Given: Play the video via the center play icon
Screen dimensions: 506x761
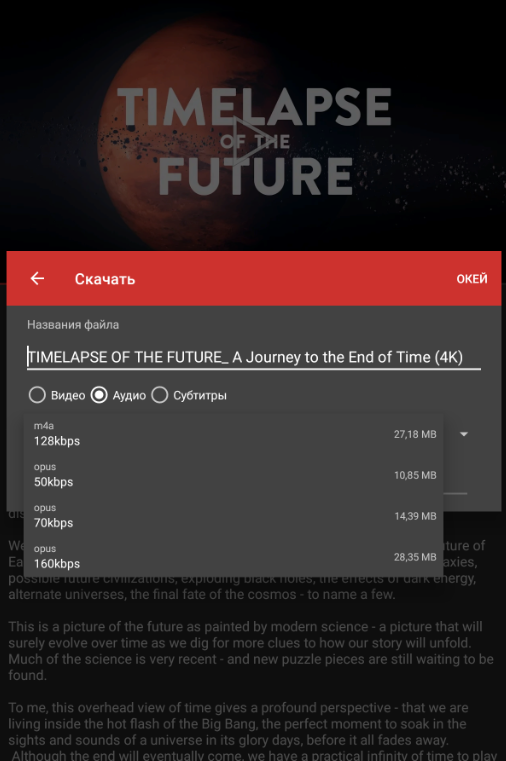Looking at the screenshot, I should (x=253, y=140).
